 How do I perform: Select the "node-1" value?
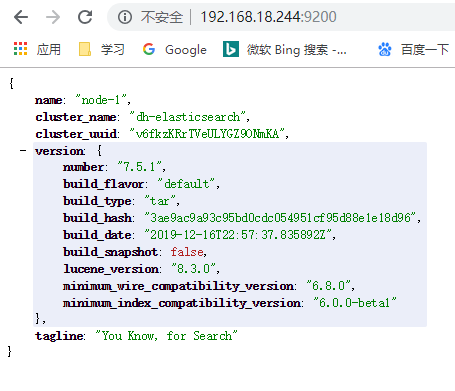click(x=101, y=99)
